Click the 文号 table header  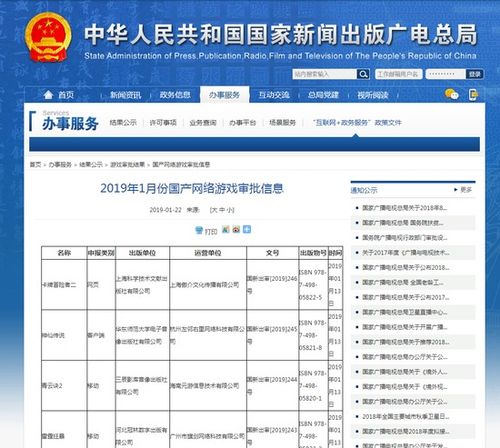pos(272,253)
